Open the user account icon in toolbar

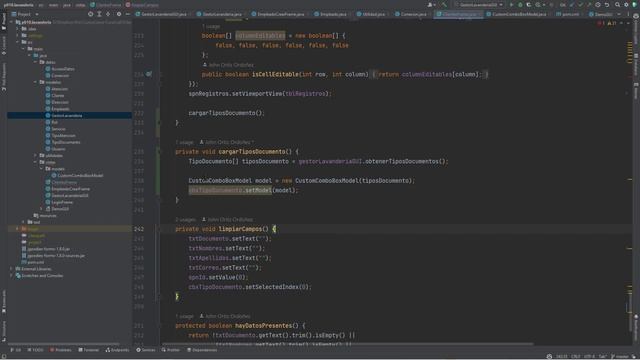click(431, 5)
